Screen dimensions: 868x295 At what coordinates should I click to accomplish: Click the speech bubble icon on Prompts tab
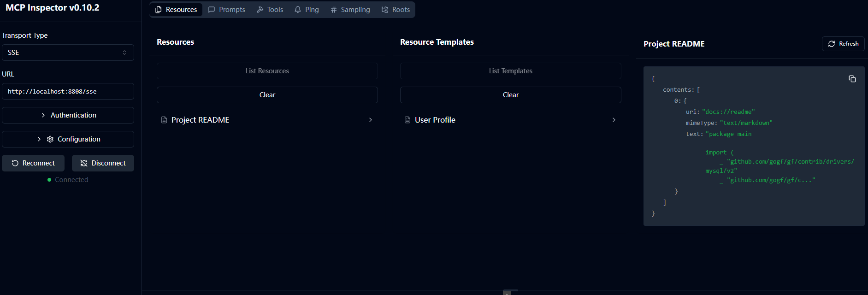click(212, 10)
